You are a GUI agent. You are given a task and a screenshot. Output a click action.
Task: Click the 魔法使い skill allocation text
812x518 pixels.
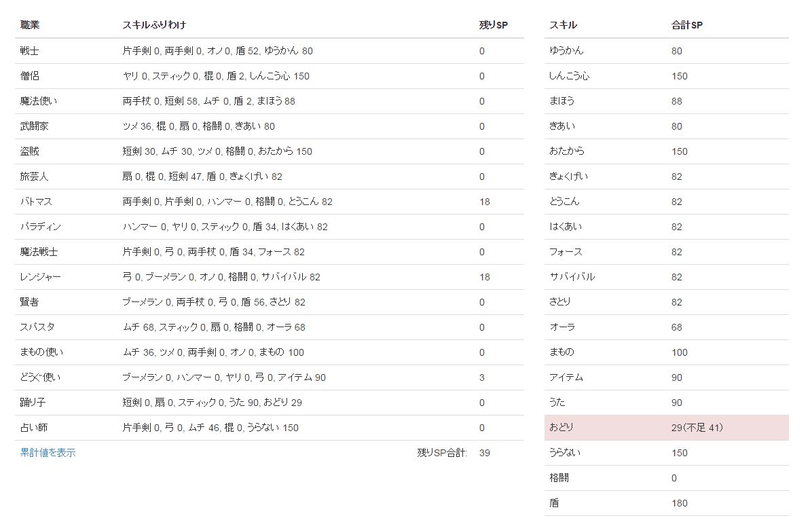pyautogui.click(x=208, y=101)
